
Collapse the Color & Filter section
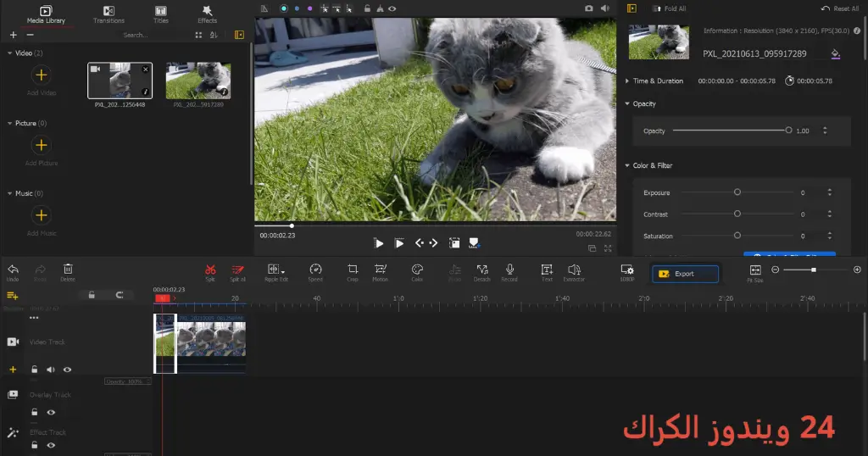[x=627, y=165]
